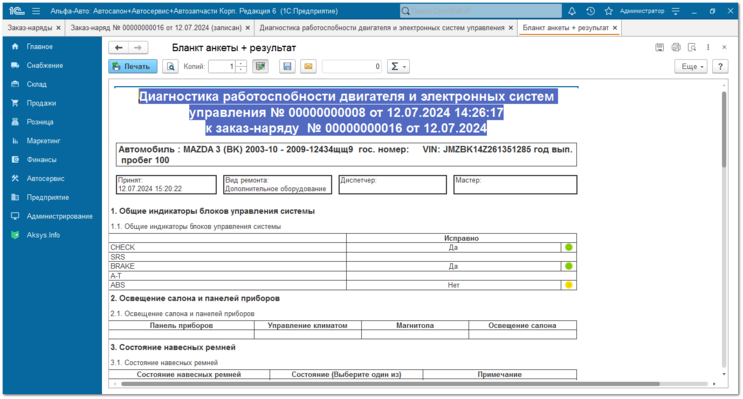743x399 pixels.
Task: Open help with ? button
Action: pyautogui.click(x=720, y=67)
